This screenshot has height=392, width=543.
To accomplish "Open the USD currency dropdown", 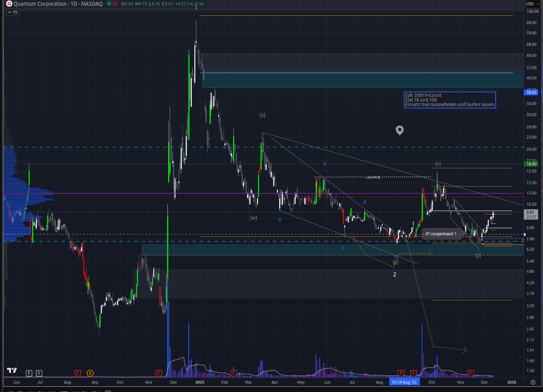I will (x=530, y=4).
